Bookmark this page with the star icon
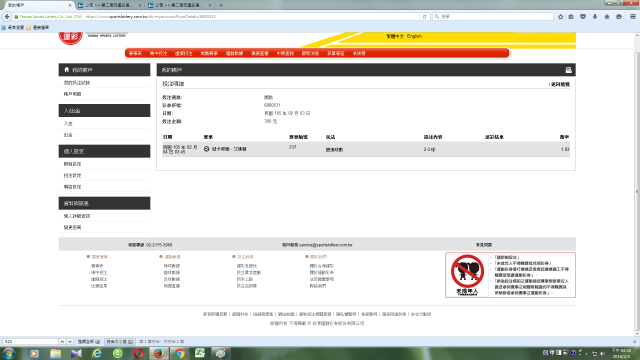 click(x=560, y=17)
